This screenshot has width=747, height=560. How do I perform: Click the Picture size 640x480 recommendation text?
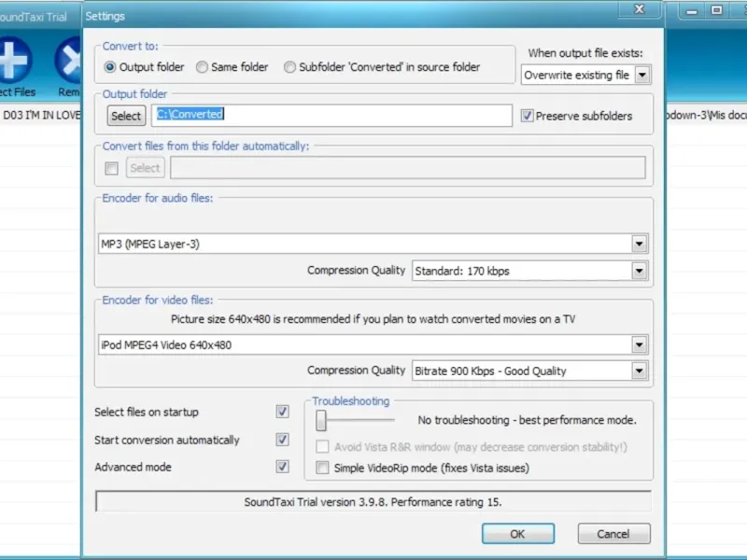click(373, 319)
